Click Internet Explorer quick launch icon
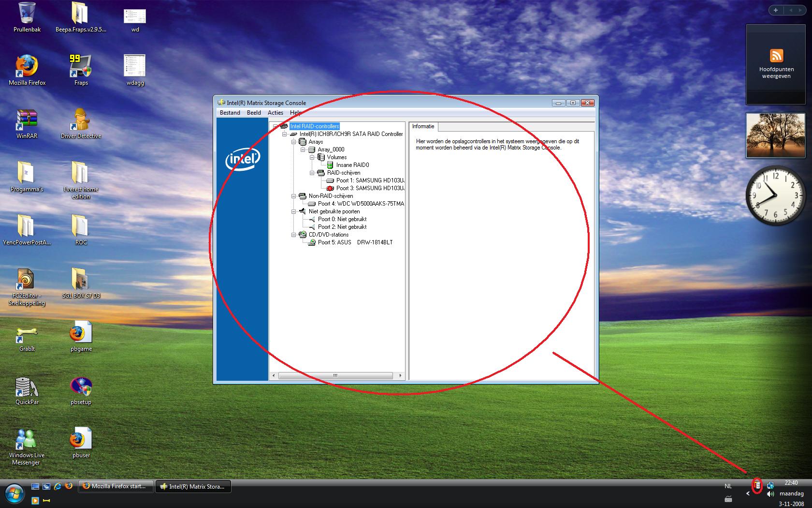 pyautogui.click(x=58, y=486)
